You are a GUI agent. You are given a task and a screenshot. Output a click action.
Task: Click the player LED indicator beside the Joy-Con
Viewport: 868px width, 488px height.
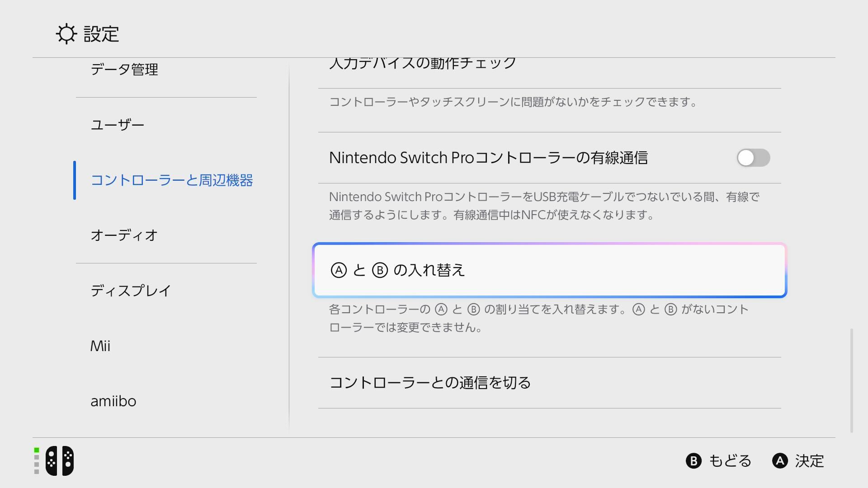[37, 461]
